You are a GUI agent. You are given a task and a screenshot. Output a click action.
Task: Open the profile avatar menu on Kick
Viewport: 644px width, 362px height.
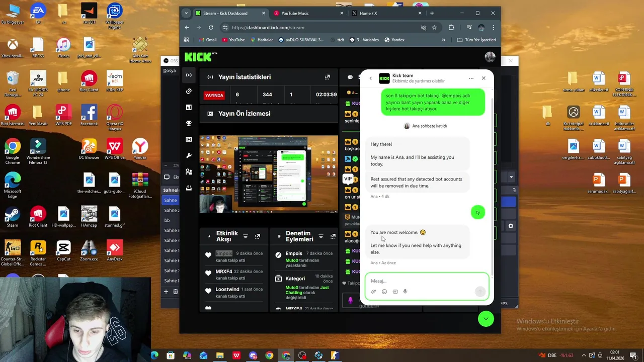[490, 57]
